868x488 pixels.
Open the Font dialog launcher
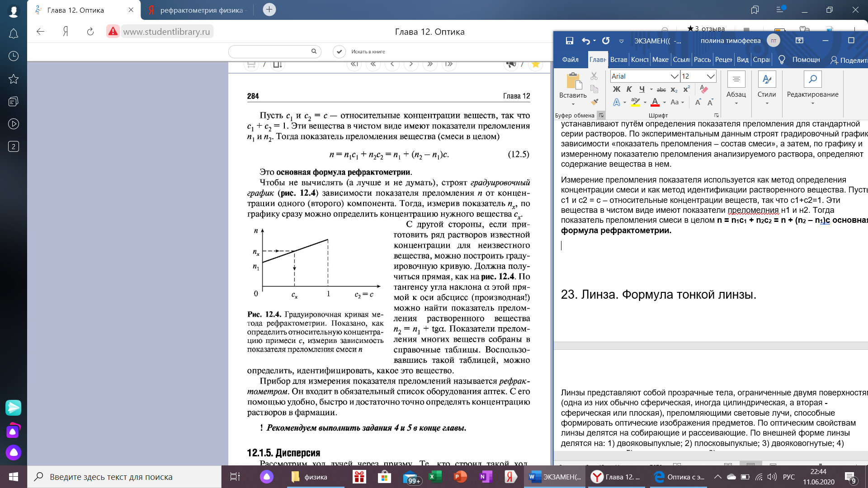pyautogui.click(x=717, y=115)
